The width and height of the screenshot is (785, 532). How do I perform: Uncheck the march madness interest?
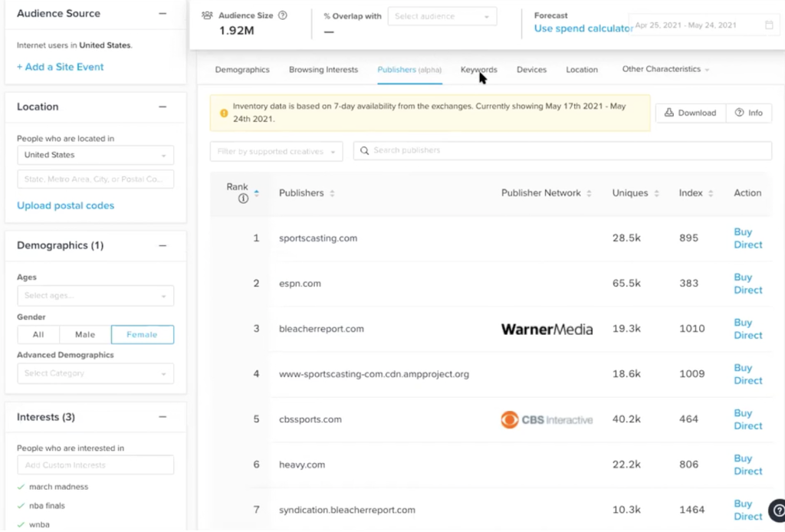(21, 487)
